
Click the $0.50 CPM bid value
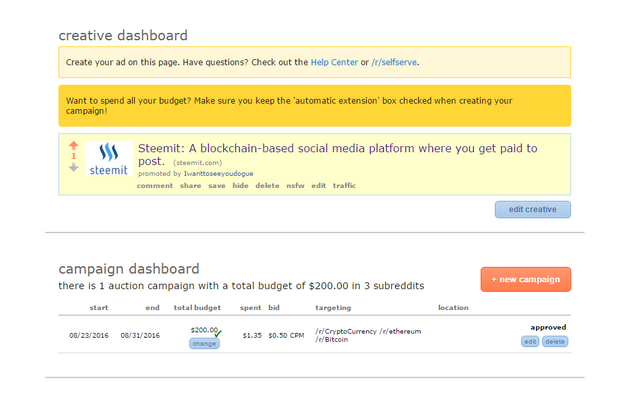coord(286,335)
